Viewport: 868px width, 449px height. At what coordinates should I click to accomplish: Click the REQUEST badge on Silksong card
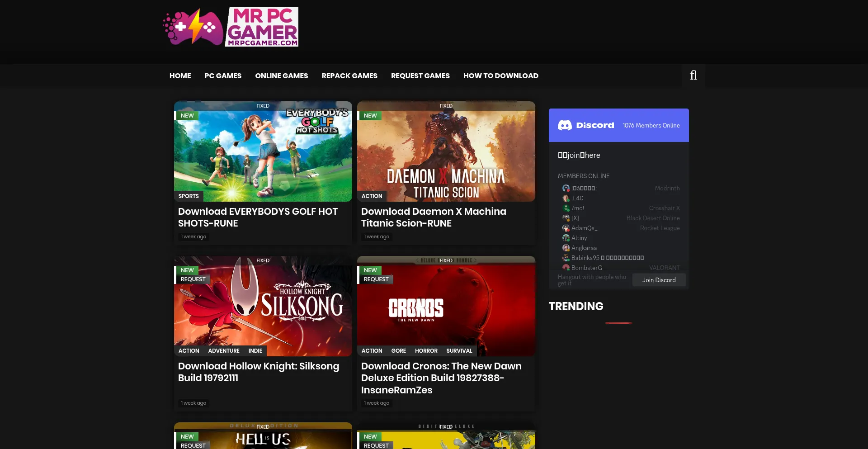192,279
